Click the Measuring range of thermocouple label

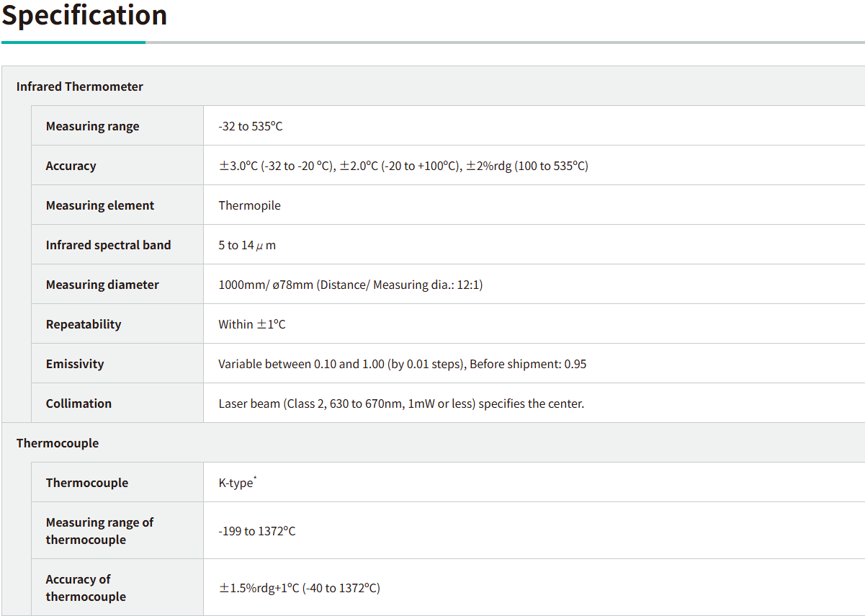[100, 531]
